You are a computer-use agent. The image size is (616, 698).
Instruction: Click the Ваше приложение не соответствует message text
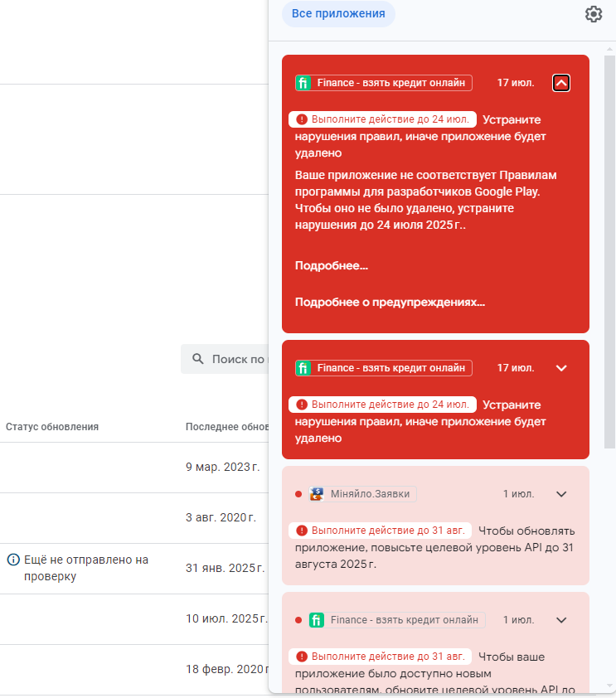point(425,200)
